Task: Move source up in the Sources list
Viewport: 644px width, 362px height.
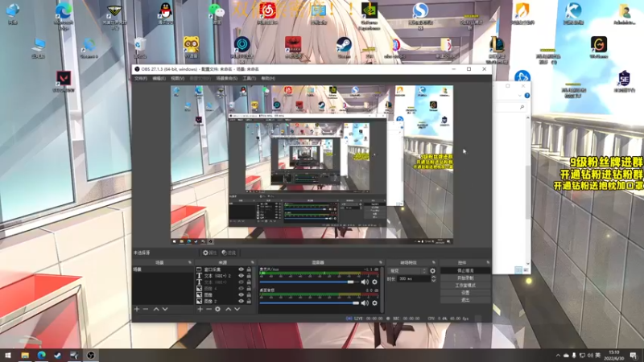Action: click(229, 309)
